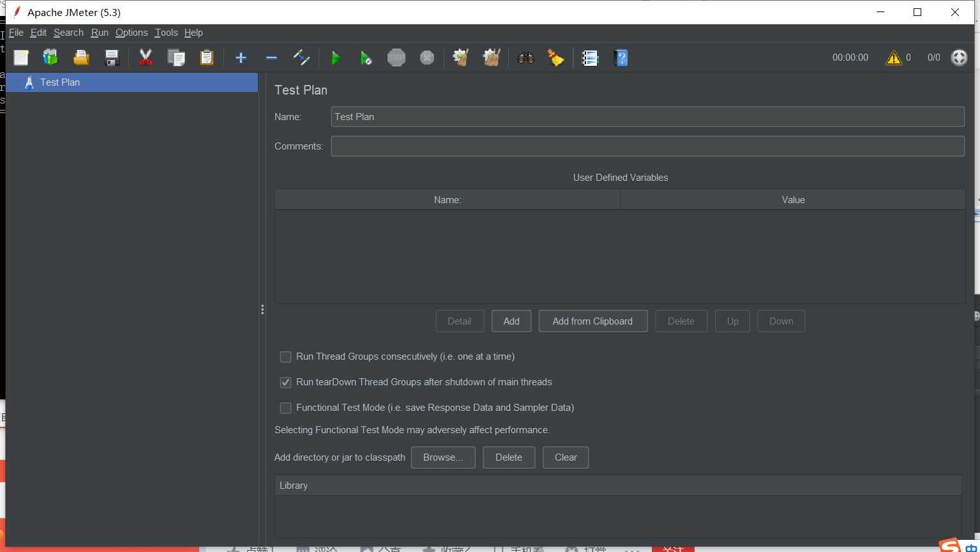Click the Copy icon in toolbar
The width and height of the screenshot is (980, 552).
pos(176,57)
